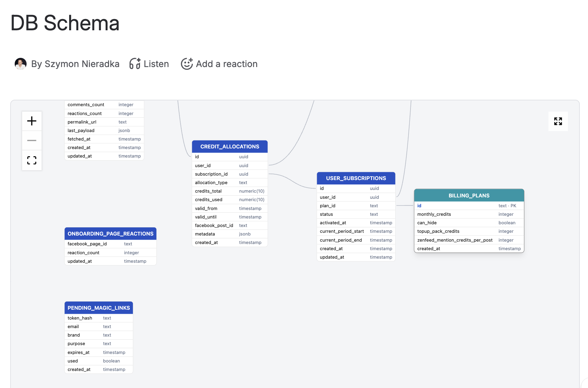This screenshot has height=388, width=588.
Task: Click purpose field row
Action: (x=99, y=344)
